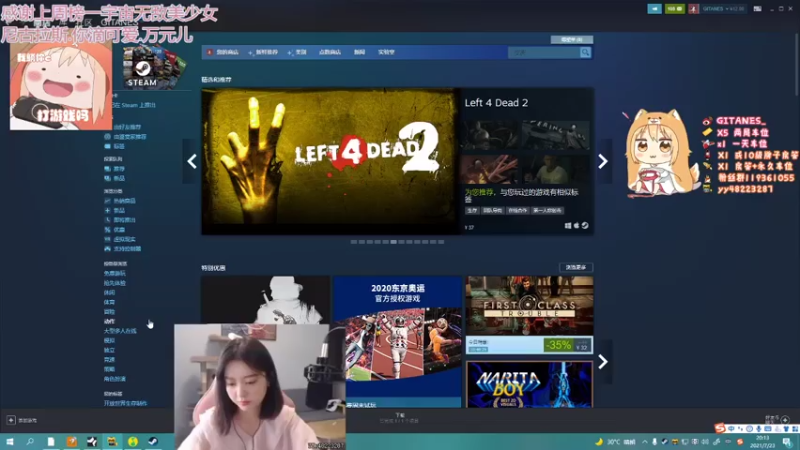Image resolution: width=800 pixels, height=450 pixels.
Task: Open the 新鲜推荐 dropdown menu
Action: 263,52
